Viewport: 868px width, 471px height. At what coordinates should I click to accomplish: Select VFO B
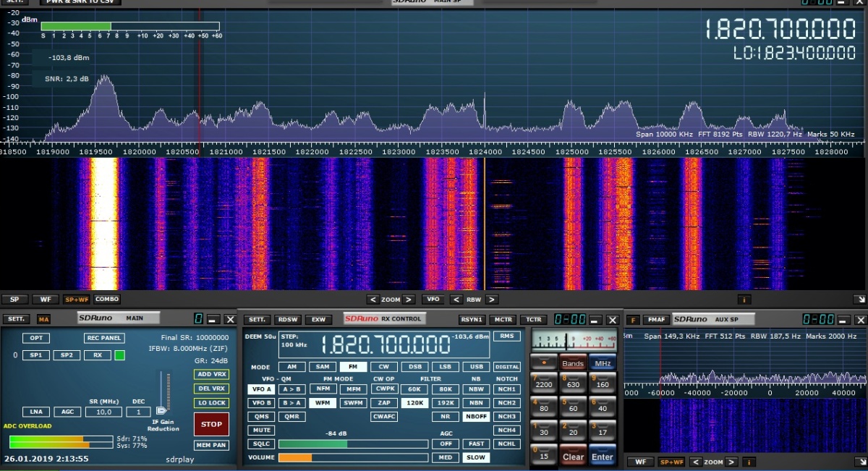pyautogui.click(x=261, y=403)
